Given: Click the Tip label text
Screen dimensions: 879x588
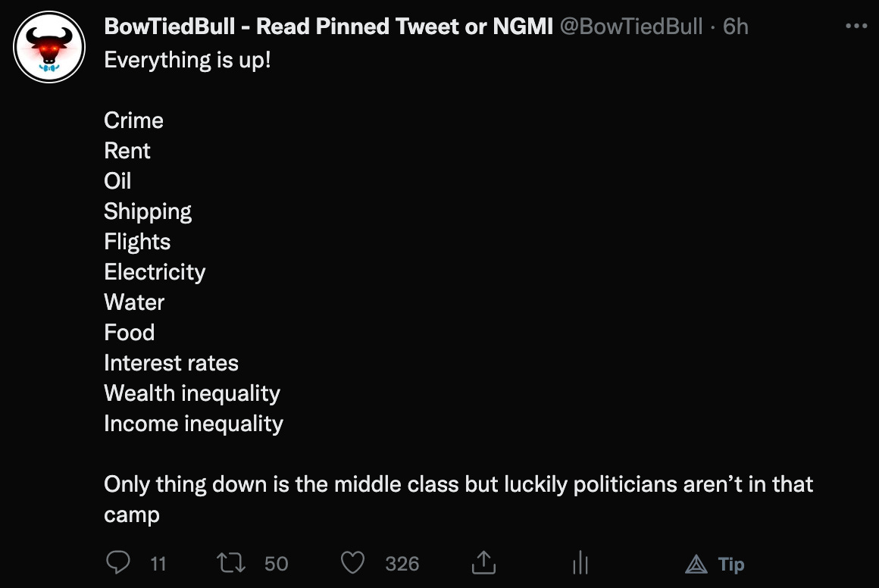Looking at the screenshot, I should point(731,565).
